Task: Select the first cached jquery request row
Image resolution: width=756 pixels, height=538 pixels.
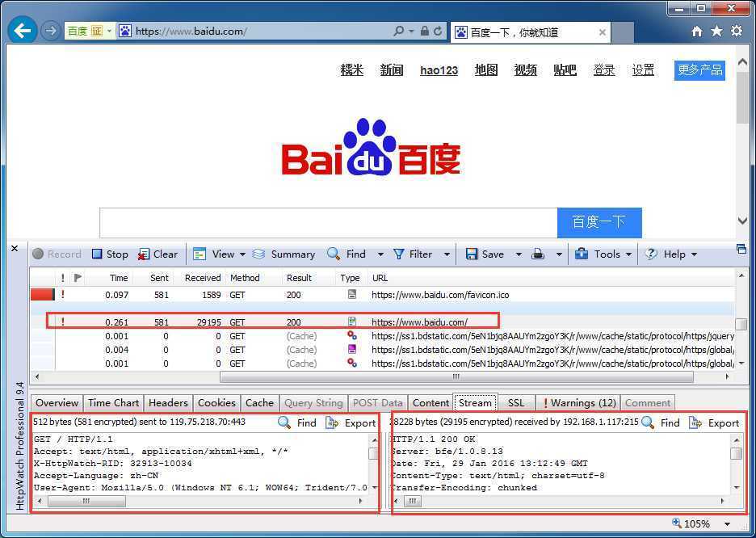Action: point(382,336)
